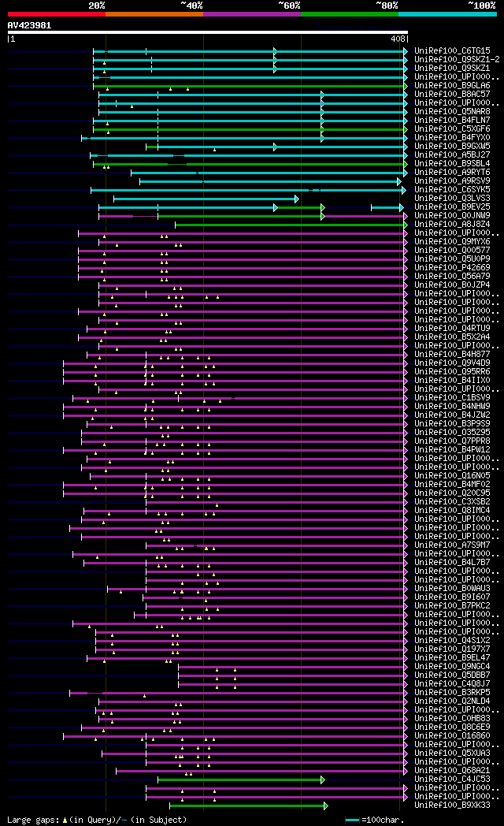Select the UniRef100_Q68A21 label
The height and width of the screenshot is (826, 504).
click(452, 770)
